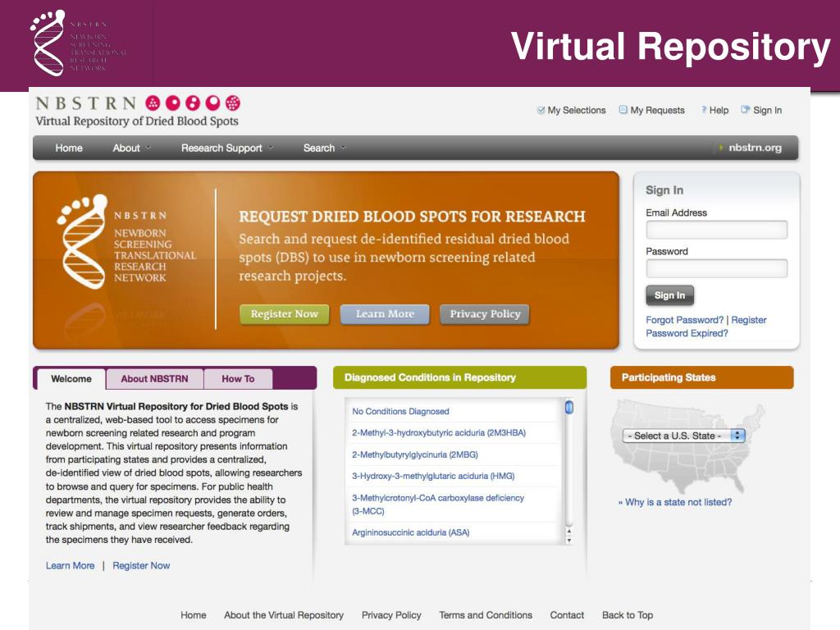
Task: Click the My Requests list icon
Action: click(x=623, y=110)
